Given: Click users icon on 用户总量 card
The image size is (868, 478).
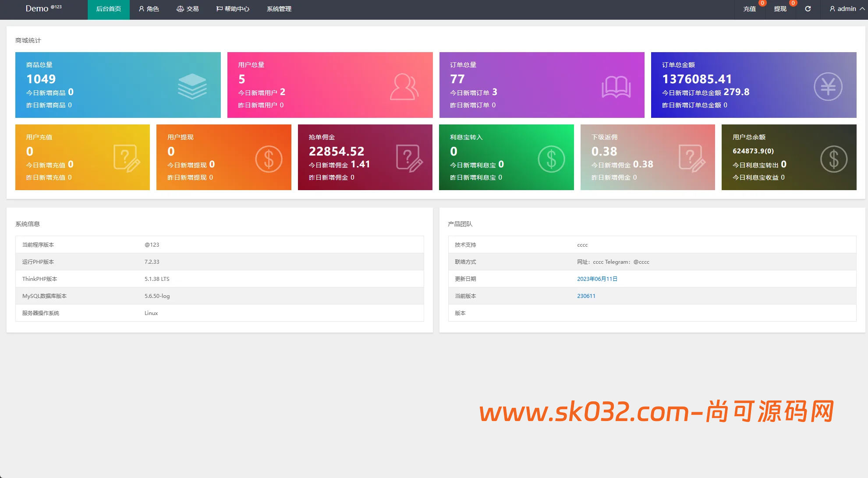Looking at the screenshot, I should (404, 86).
